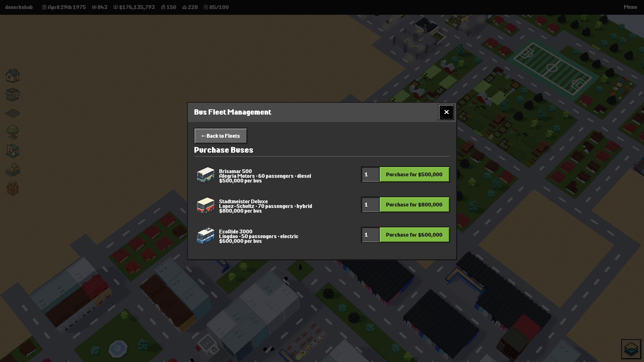Open the Menu in the top-right corner
Screen dimensions: 644x362
point(630,7)
